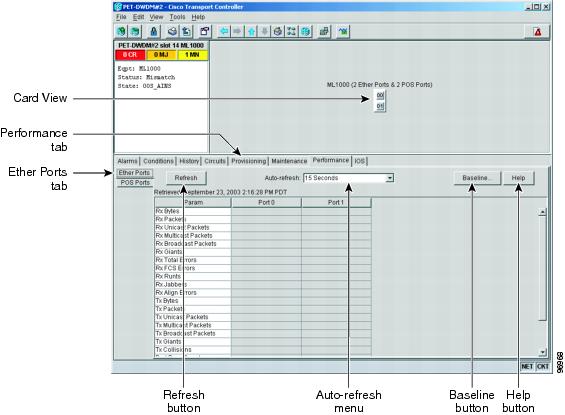Click the home view toolbar icon
Image resolution: width=565 pixels, height=415 pixels.
278,32
